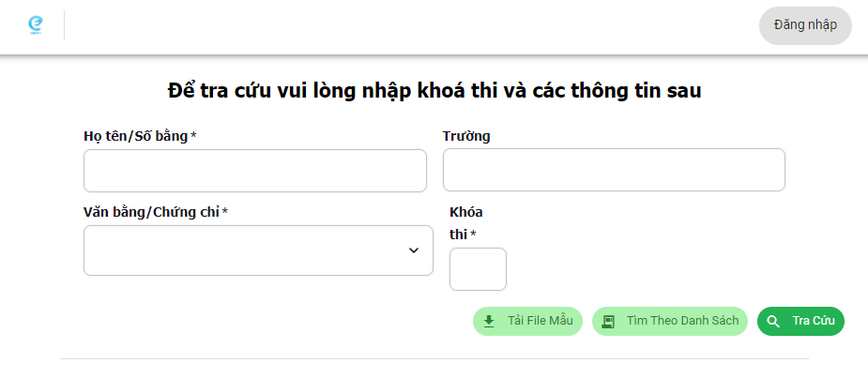Open Tìm Theo Danh Sách search option
This screenshot has width=868, height=379.
click(x=670, y=321)
